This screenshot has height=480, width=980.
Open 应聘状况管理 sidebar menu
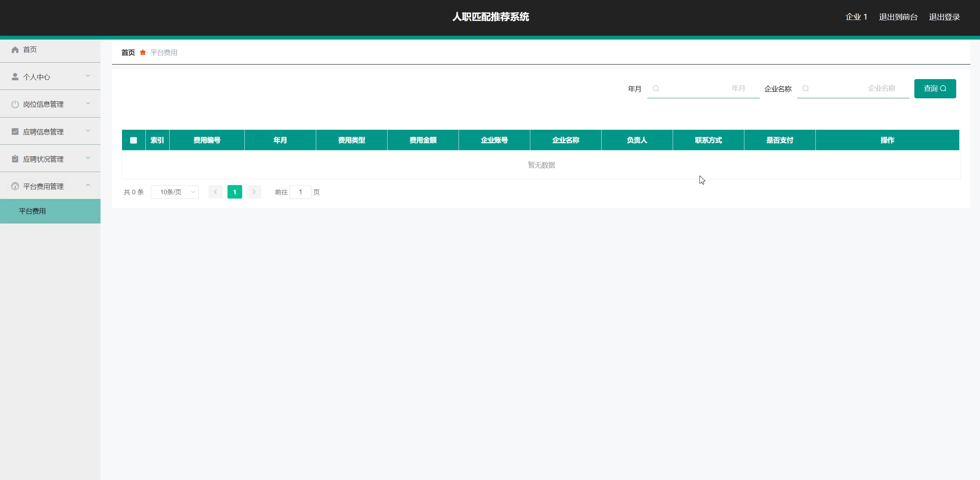(x=50, y=159)
